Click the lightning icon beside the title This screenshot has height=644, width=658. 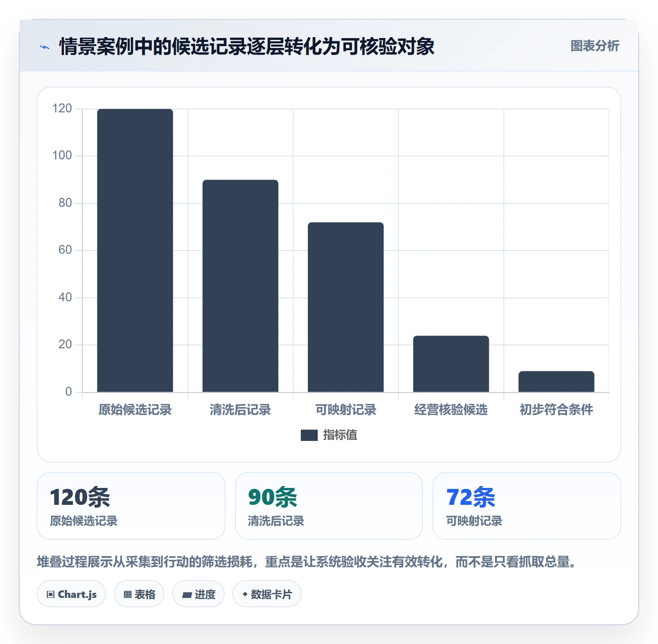[45, 47]
